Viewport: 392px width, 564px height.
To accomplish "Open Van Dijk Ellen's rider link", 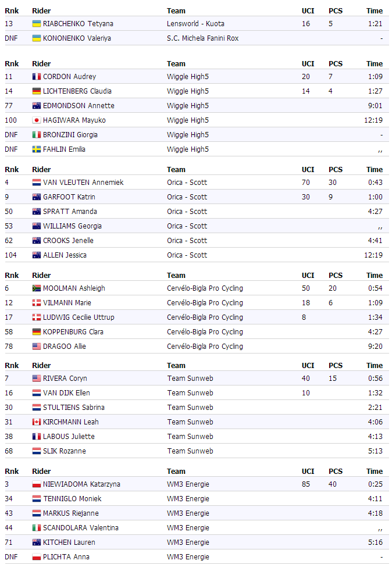I will pyautogui.click(x=65, y=393).
